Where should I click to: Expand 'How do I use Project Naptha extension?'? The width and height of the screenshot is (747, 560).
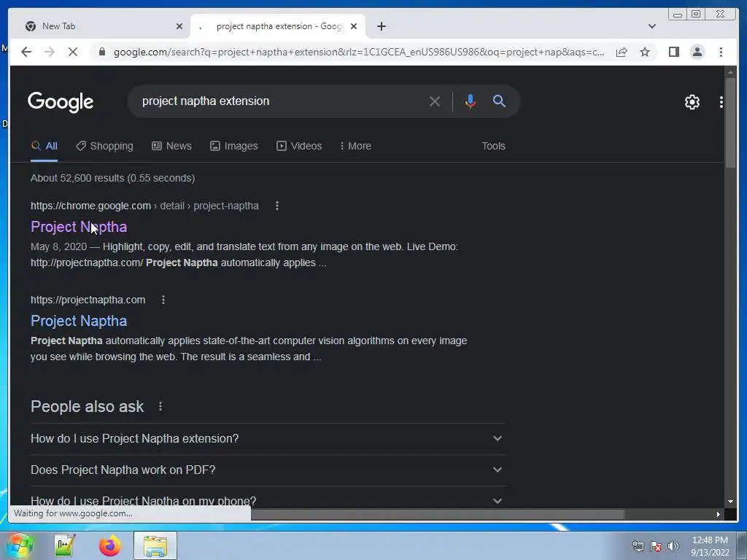click(268, 438)
